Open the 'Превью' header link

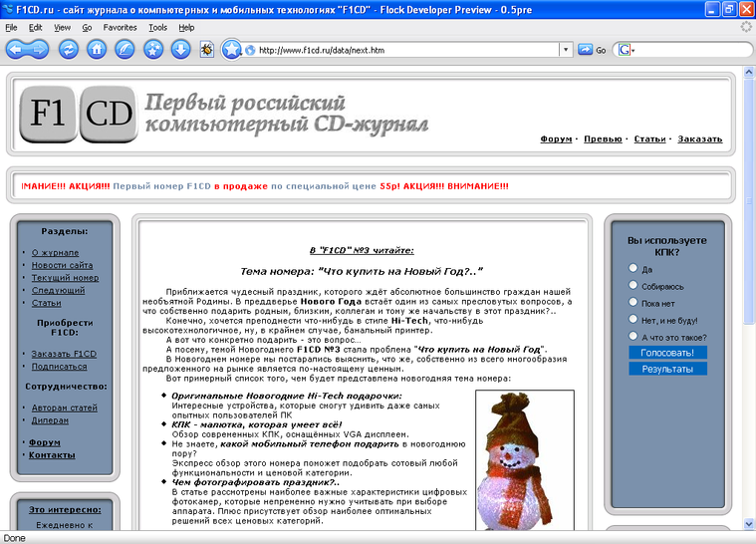[x=604, y=138]
